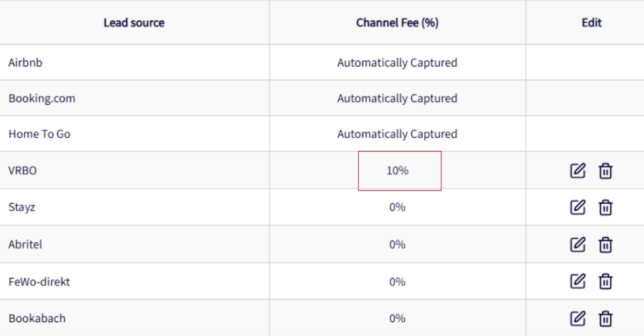Trash the FeWo-direkt lead source
Image resolution: width=644 pixels, height=336 pixels.
(x=605, y=281)
